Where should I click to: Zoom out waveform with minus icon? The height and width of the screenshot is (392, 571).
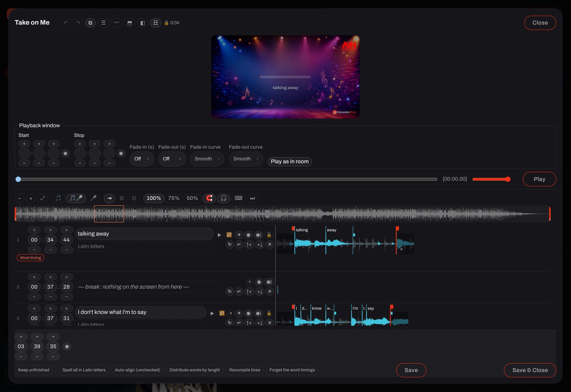(19, 198)
